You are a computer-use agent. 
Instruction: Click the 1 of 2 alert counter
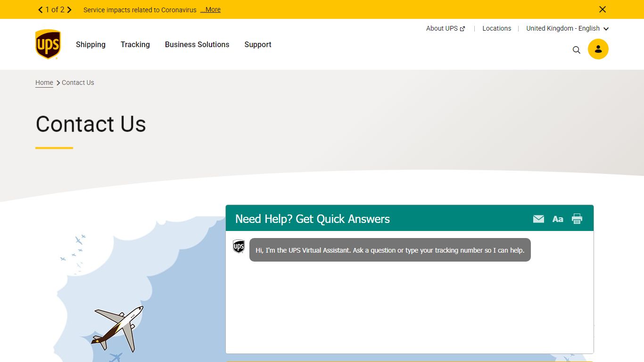55,9
